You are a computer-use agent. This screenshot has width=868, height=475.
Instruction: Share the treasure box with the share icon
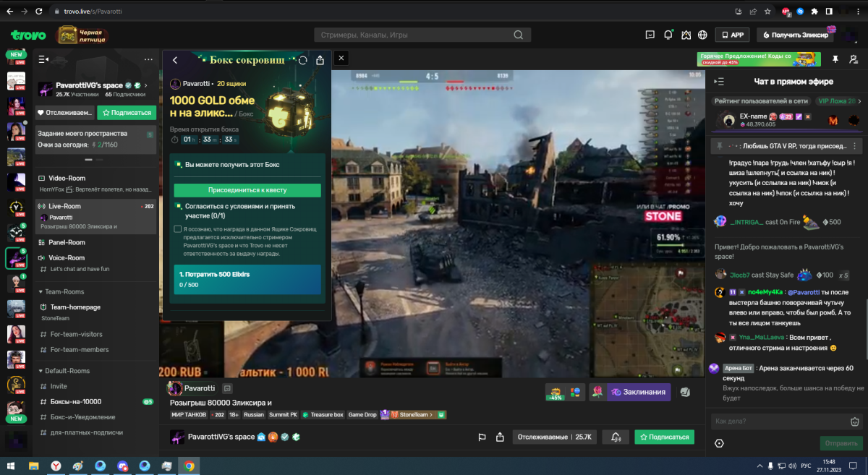320,60
